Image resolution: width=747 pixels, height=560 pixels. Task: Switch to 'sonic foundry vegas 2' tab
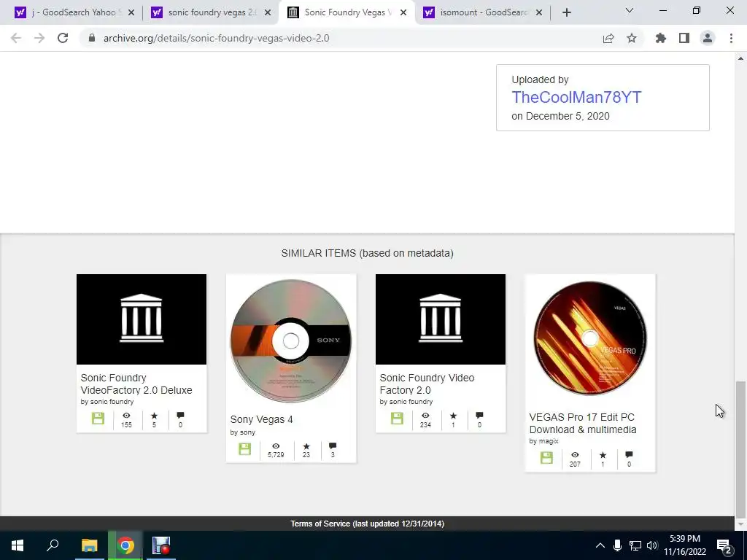209,12
